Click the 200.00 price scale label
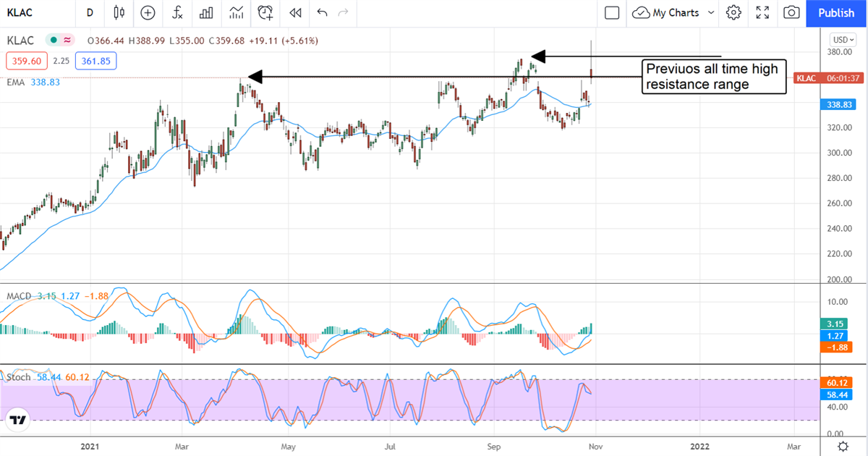 point(838,280)
